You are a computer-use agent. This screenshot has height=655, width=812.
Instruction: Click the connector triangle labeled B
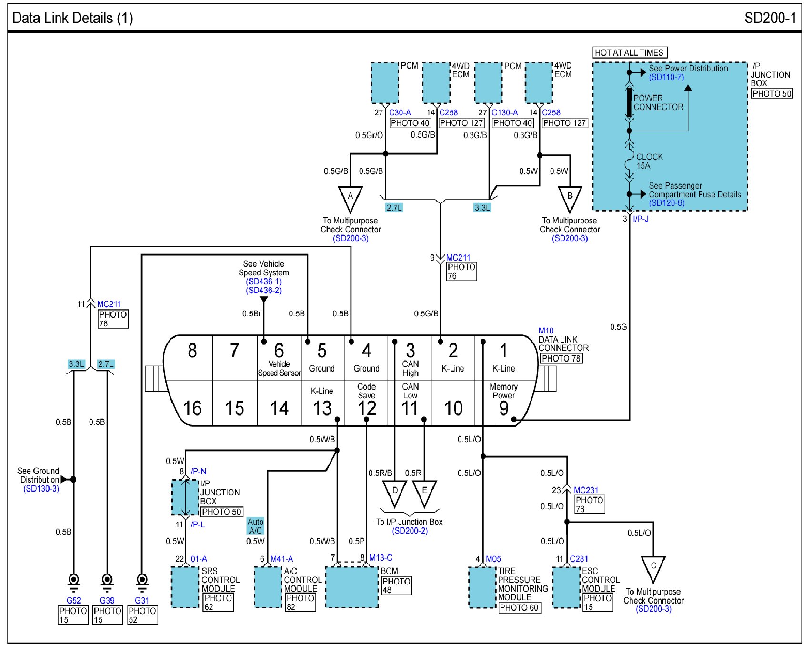(570, 198)
